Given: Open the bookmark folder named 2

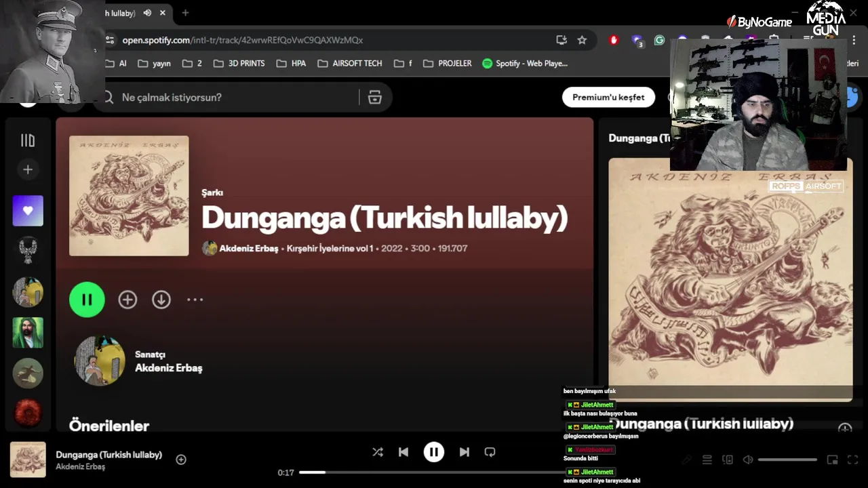Looking at the screenshot, I should 192,63.
